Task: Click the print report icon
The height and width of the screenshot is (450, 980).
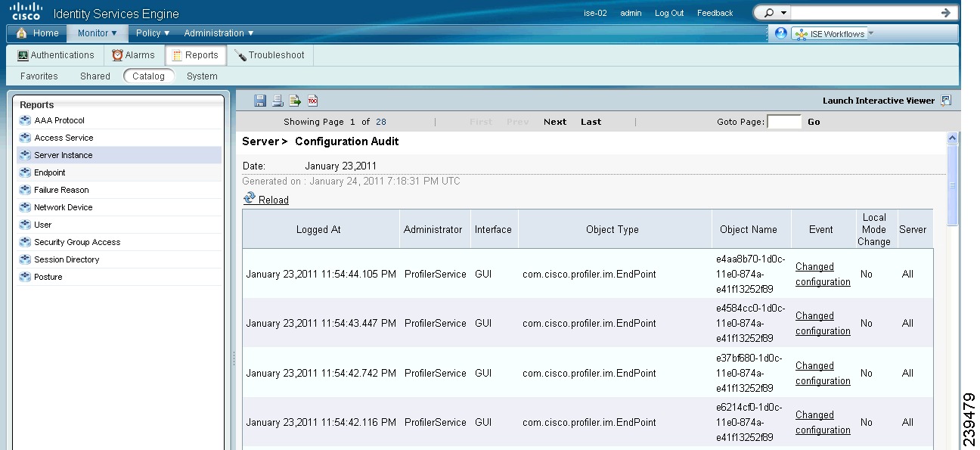Action: [278, 101]
